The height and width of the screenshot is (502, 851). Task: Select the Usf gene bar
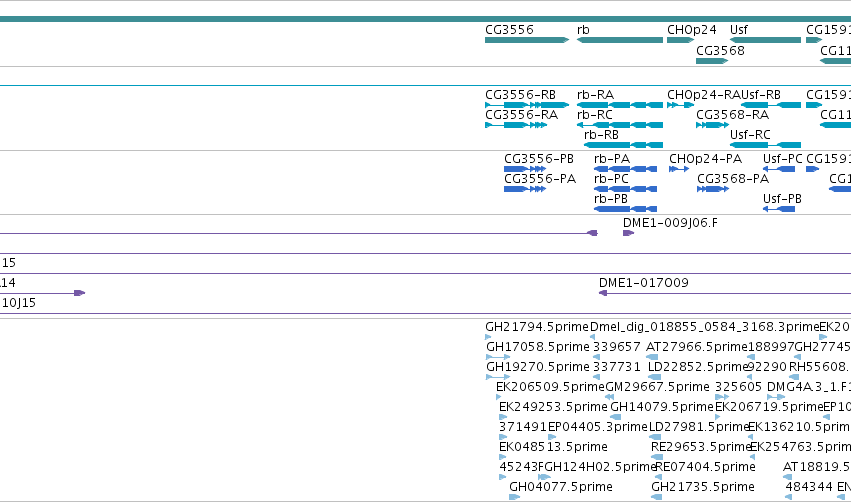765,40
